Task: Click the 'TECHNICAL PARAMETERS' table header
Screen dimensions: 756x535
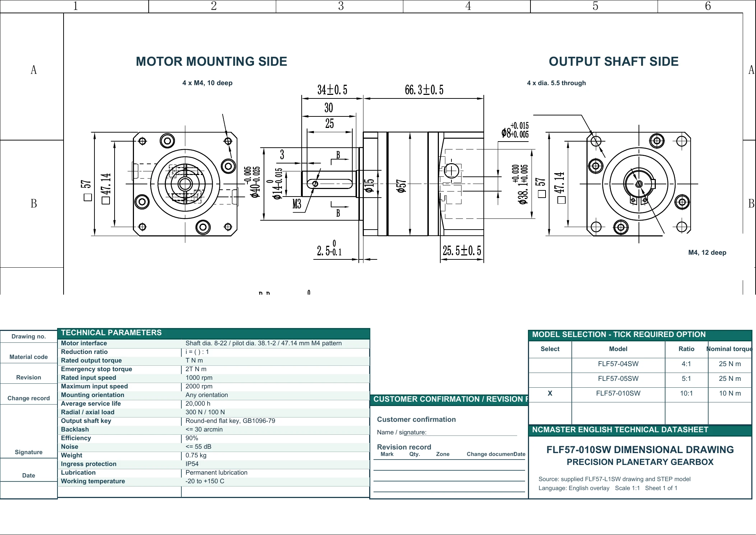Action: pos(213,333)
